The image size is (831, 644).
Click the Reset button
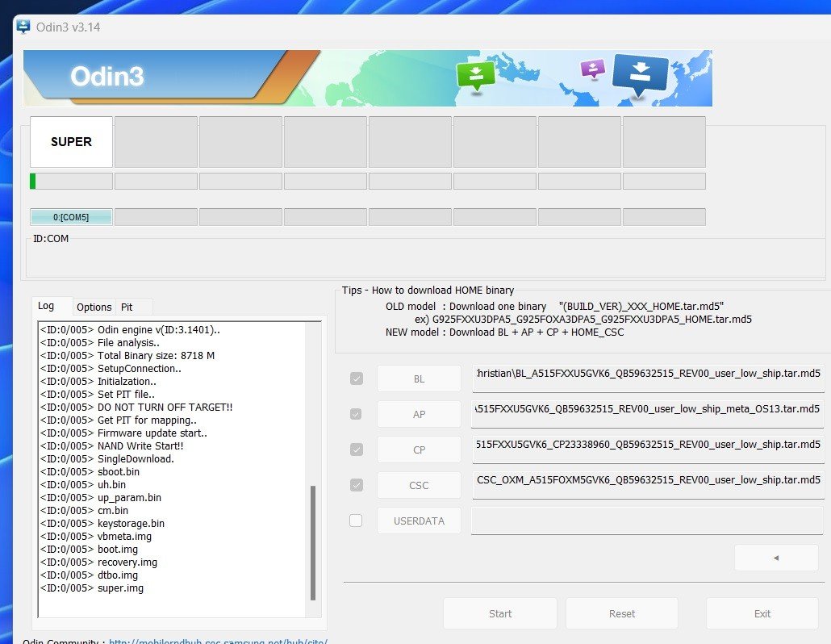point(622,613)
